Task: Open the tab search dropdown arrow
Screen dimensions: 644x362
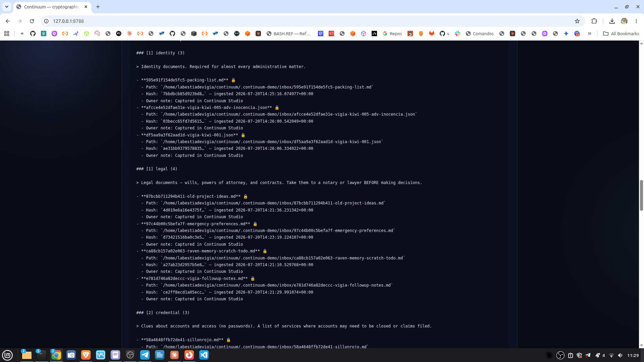Action: pos(7,7)
